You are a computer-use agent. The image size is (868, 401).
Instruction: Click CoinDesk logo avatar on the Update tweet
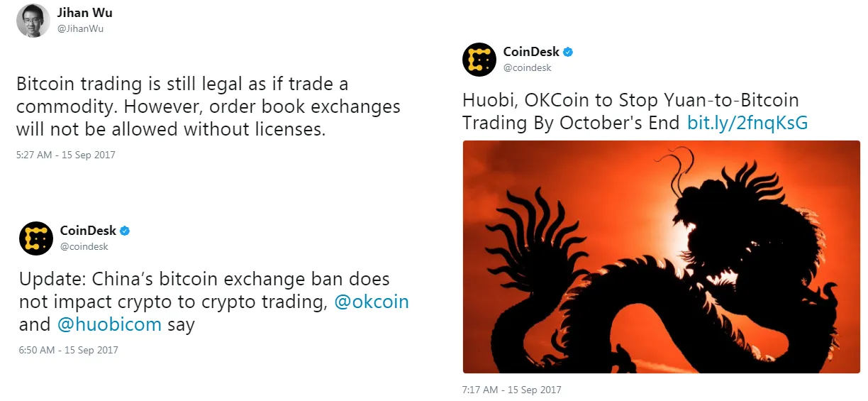36,238
